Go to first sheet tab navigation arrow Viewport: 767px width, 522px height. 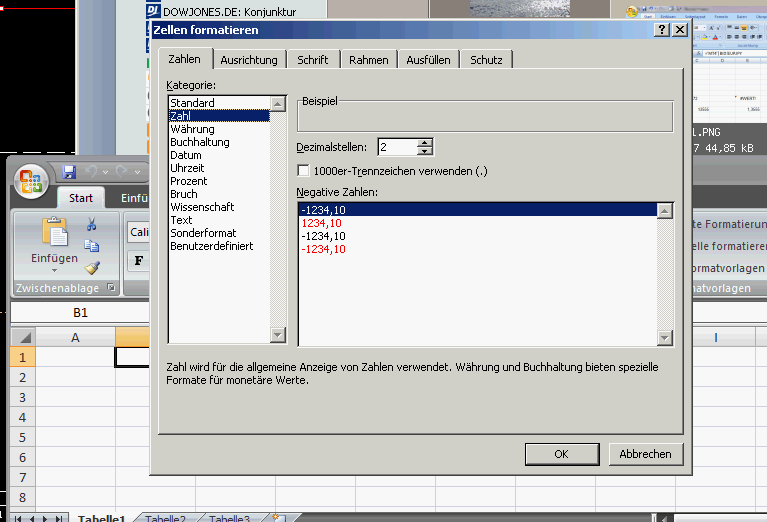pos(18,518)
